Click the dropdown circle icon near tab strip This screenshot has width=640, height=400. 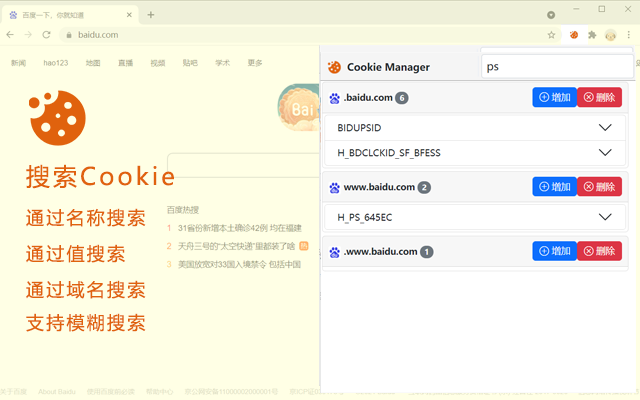click(551, 15)
